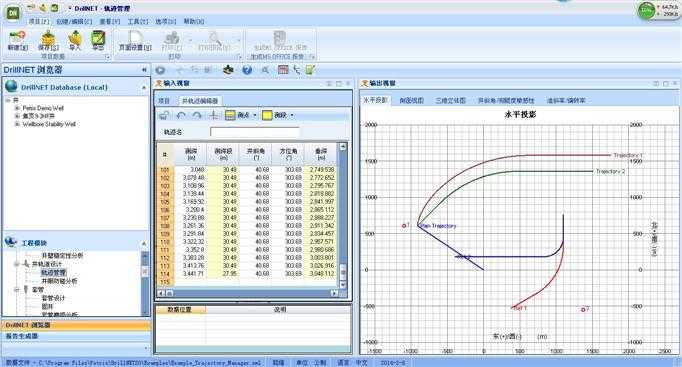Click the 方位角 column header

click(x=288, y=154)
